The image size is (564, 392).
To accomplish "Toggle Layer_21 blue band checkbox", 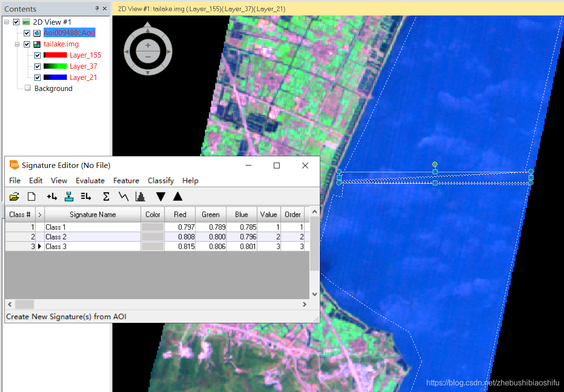I will pos(37,77).
